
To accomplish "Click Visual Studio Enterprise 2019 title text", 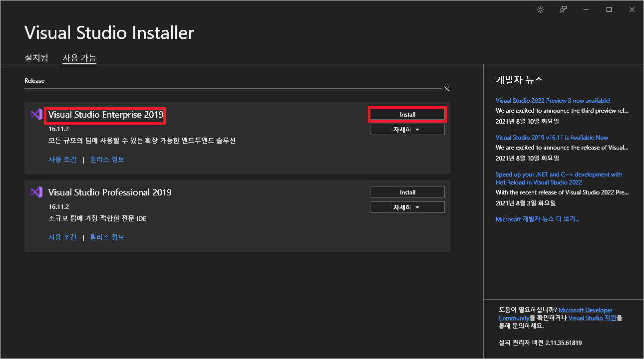I will pos(106,115).
